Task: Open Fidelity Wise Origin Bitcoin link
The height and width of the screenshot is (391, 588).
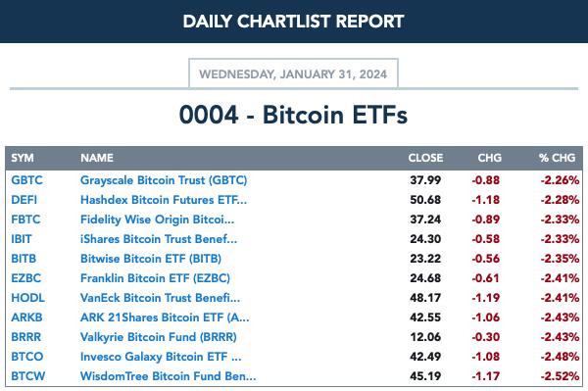Action: [157, 220]
